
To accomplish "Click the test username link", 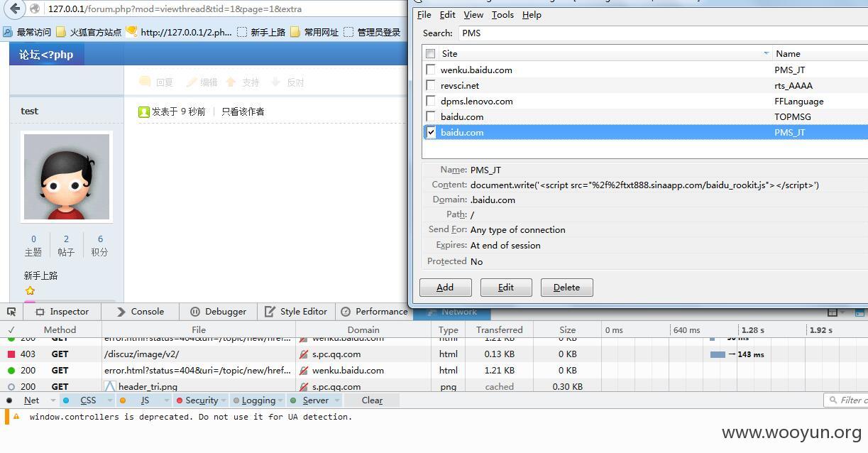I will click(30, 111).
